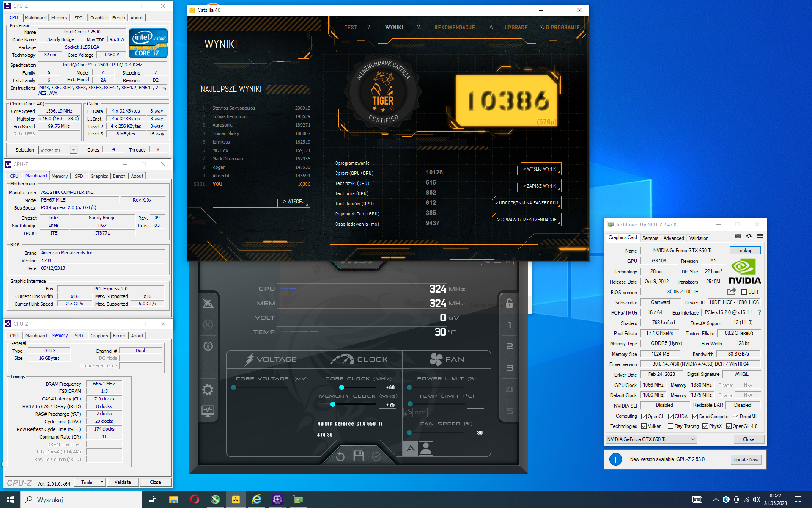Reset Afterburner settings to default
The width and height of the screenshot is (812, 508).
pyautogui.click(x=340, y=456)
